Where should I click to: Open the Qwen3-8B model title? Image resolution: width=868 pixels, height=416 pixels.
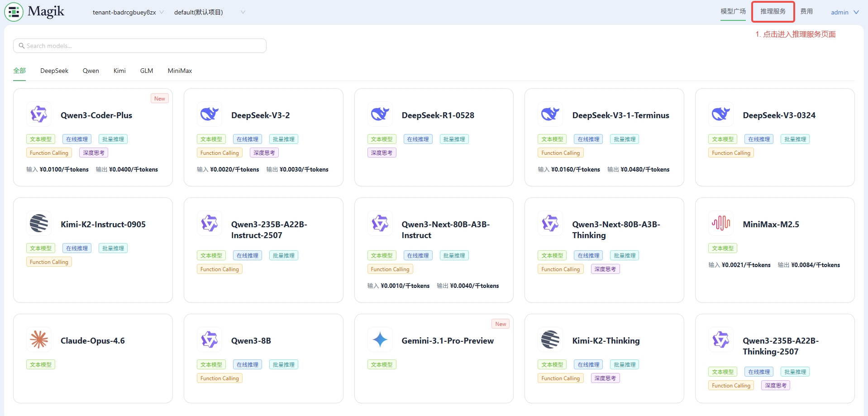coord(251,341)
